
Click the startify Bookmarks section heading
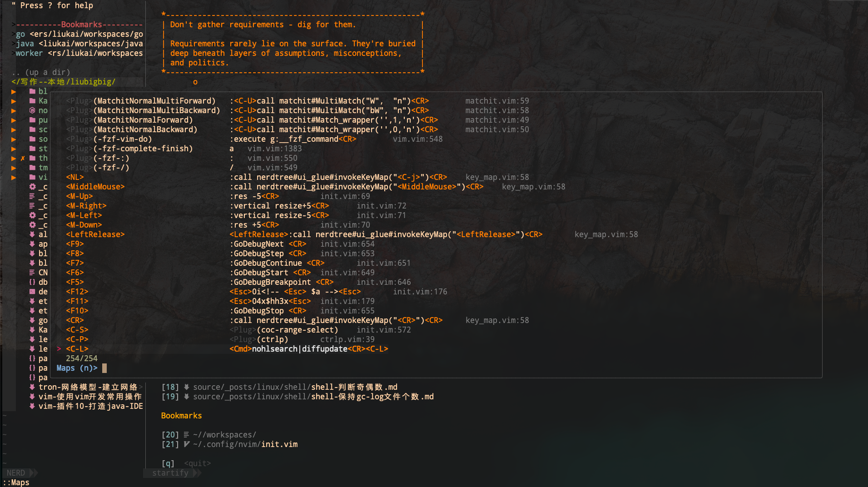[x=181, y=416]
